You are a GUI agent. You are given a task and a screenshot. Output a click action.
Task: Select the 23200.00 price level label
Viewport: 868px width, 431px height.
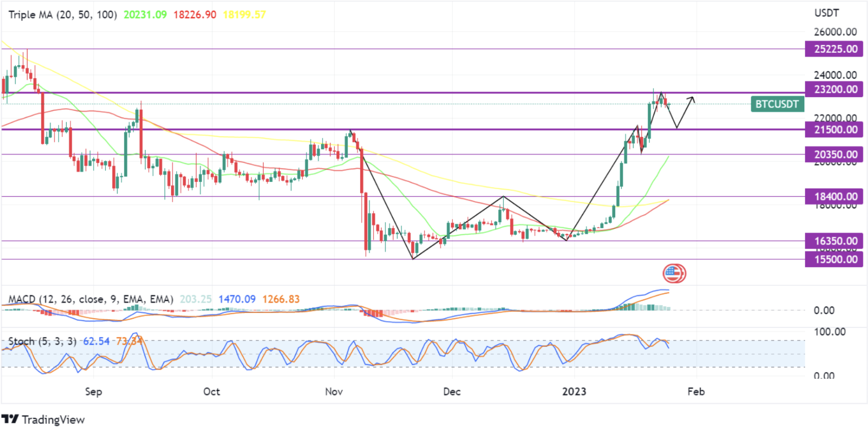point(834,89)
